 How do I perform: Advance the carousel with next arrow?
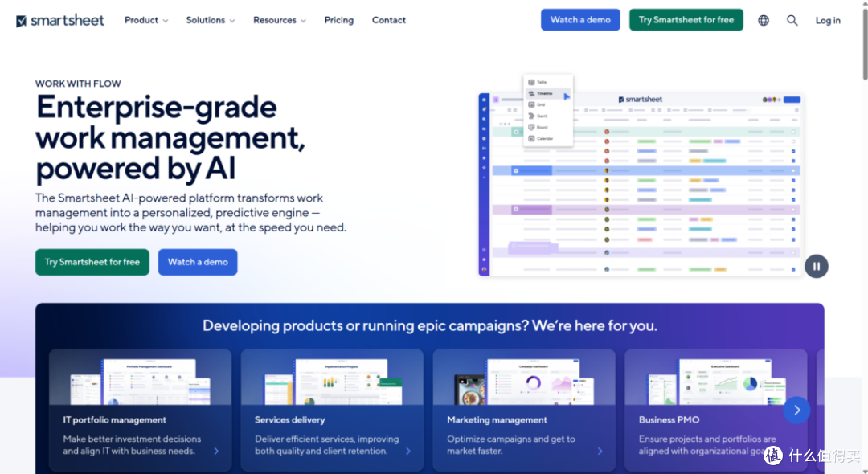tap(796, 410)
